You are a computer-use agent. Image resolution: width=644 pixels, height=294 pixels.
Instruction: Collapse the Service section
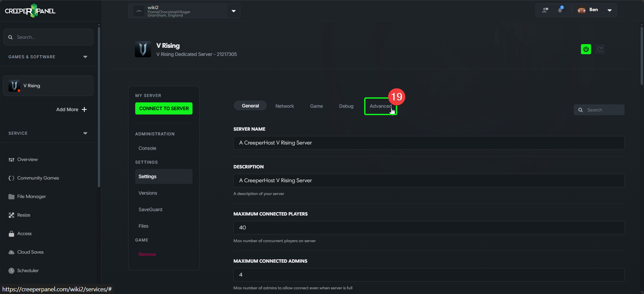coord(85,133)
